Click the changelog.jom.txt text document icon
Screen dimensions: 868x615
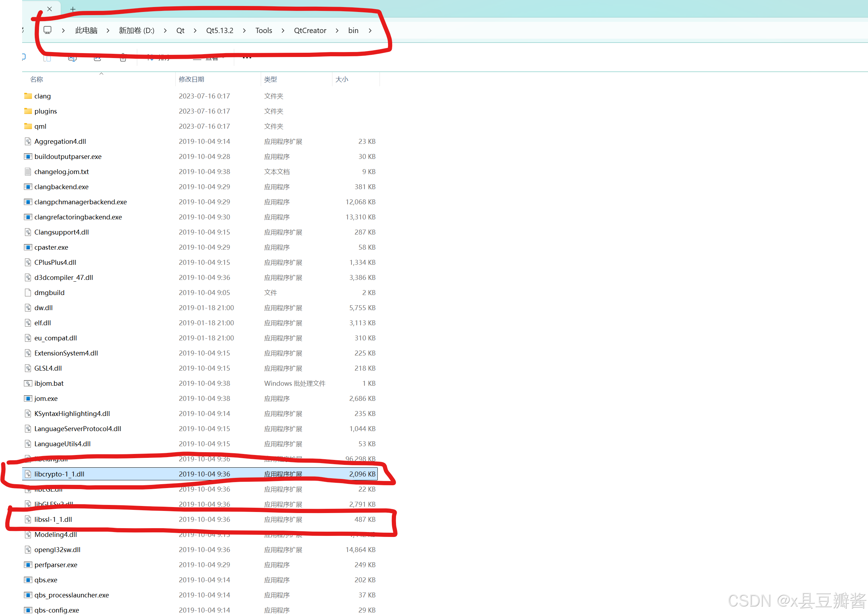click(28, 172)
